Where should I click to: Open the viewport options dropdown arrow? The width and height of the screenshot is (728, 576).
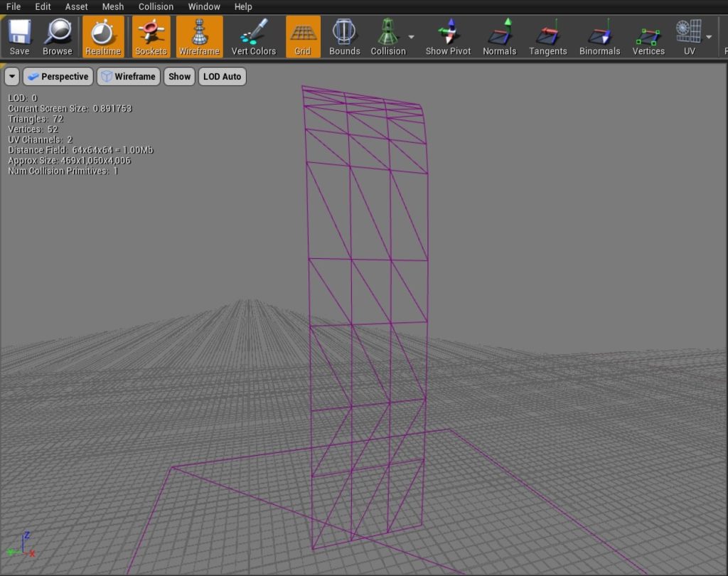[x=12, y=77]
